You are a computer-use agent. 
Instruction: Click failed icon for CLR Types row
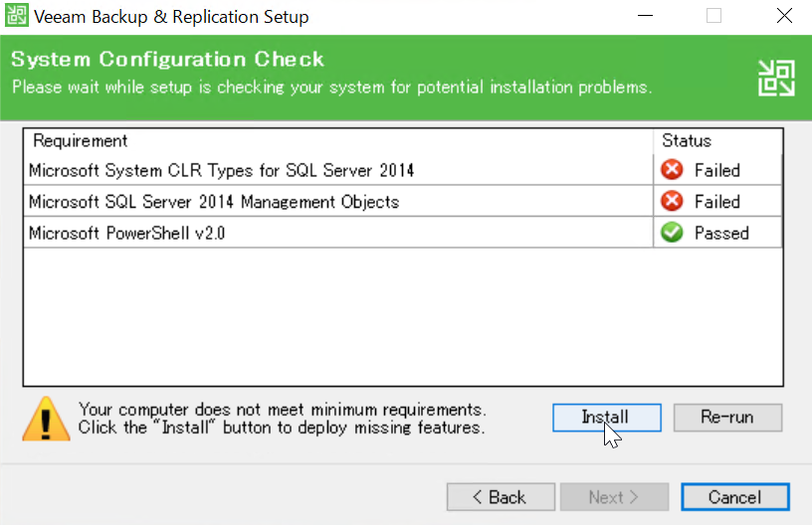click(x=672, y=170)
